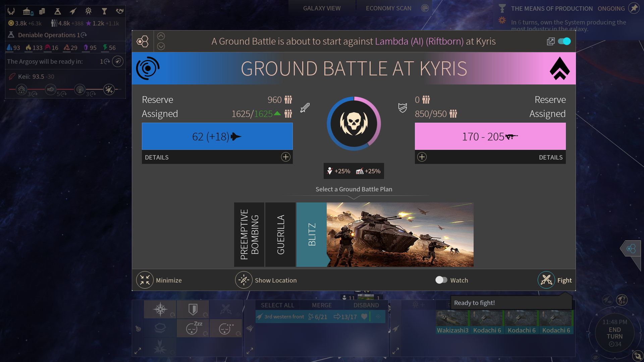Click the pink defender strength bar
This screenshot has height=362, width=644.
point(490,136)
